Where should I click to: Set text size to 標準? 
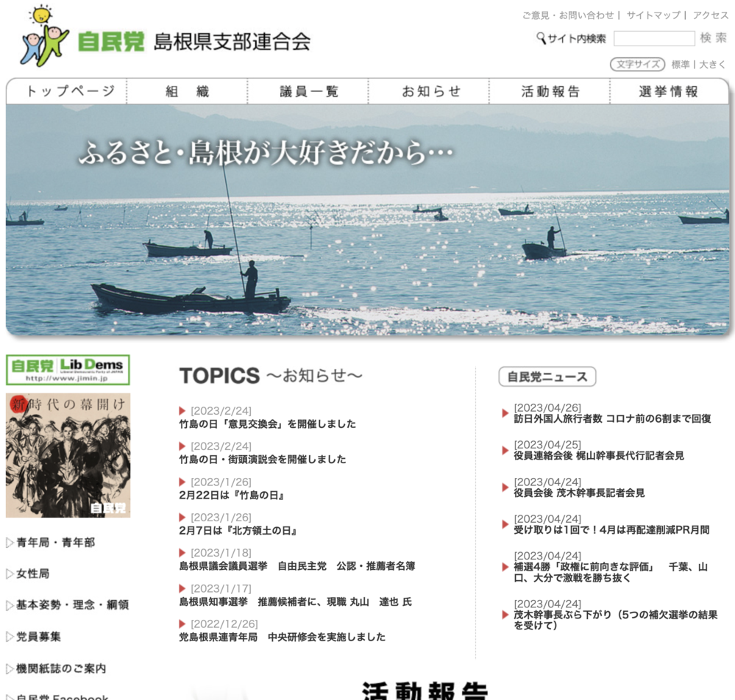(681, 65)
